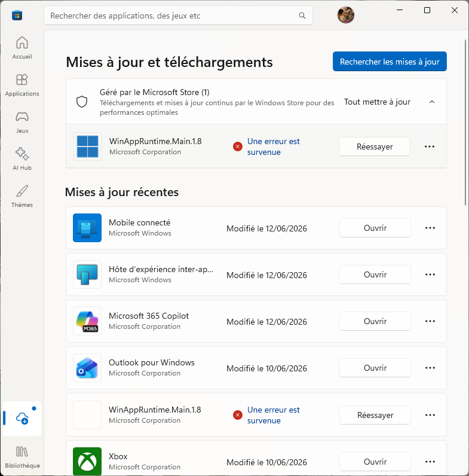Image resolution: width=469 pixels, height=476 pixels.
Task: Open Mobile connecté with Ouvrir
Action: [375, 228]
